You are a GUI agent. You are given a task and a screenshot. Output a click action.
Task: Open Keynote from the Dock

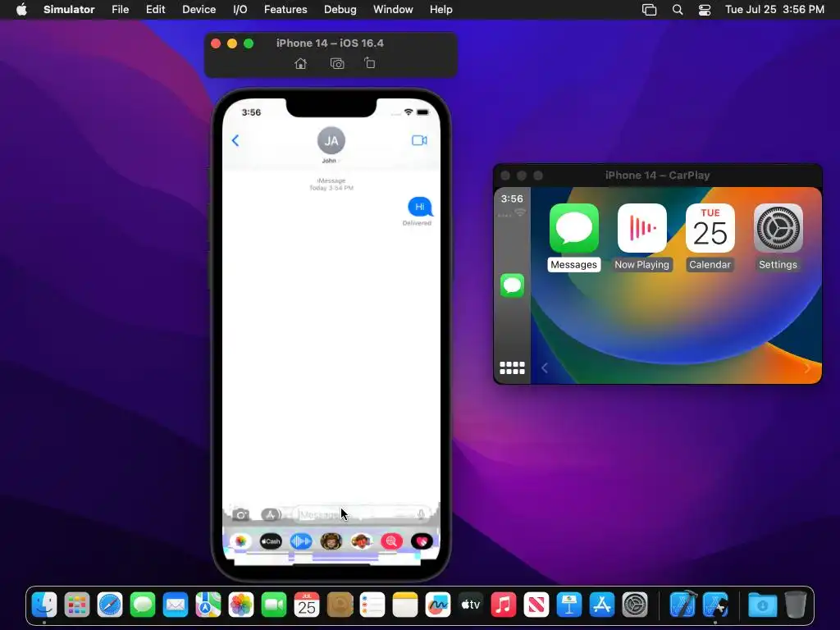569,605
